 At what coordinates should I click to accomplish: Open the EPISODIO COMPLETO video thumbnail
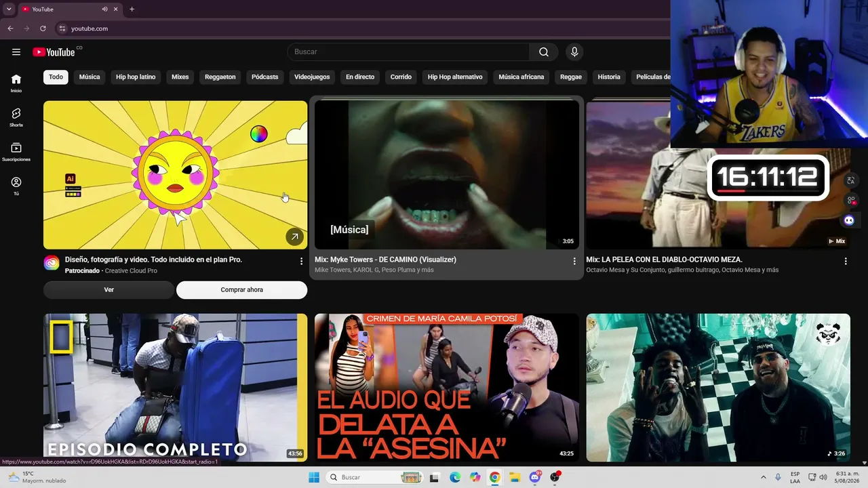[176, 388]
